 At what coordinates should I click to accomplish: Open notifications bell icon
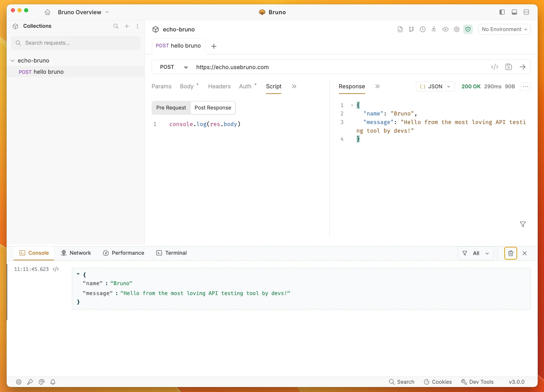(x=53, y=382)
